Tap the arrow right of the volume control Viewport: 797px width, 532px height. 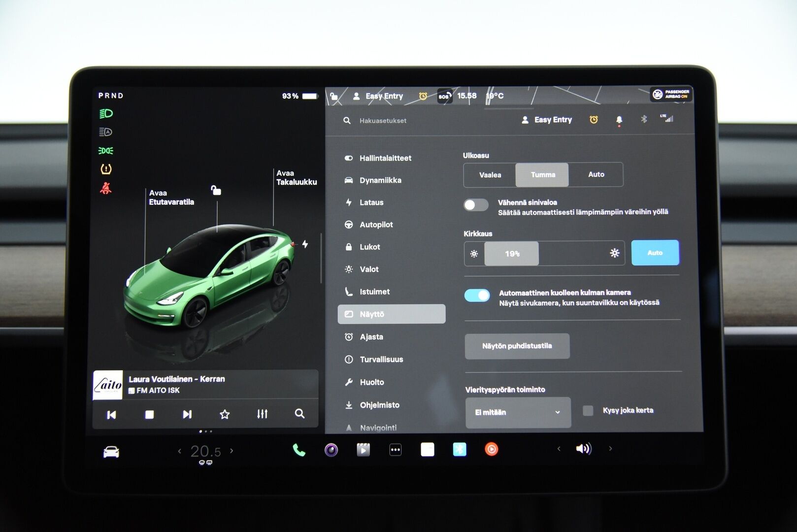(611, 449)
